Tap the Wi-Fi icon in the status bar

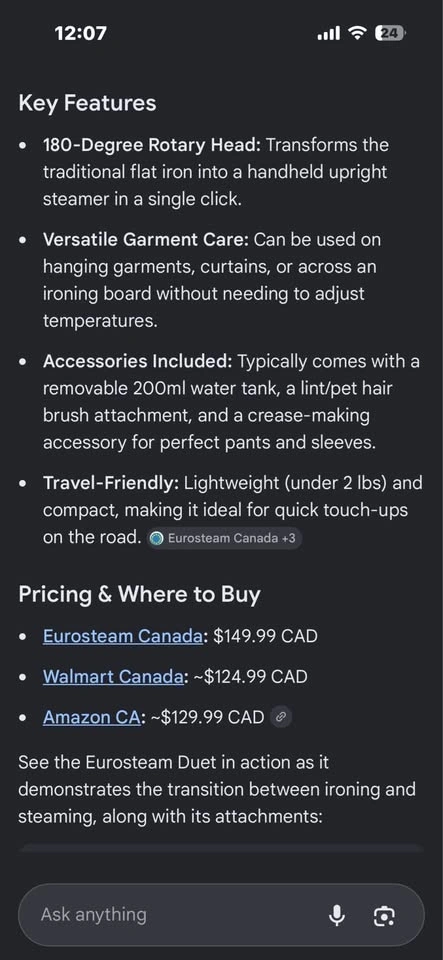tap(357, 33)
